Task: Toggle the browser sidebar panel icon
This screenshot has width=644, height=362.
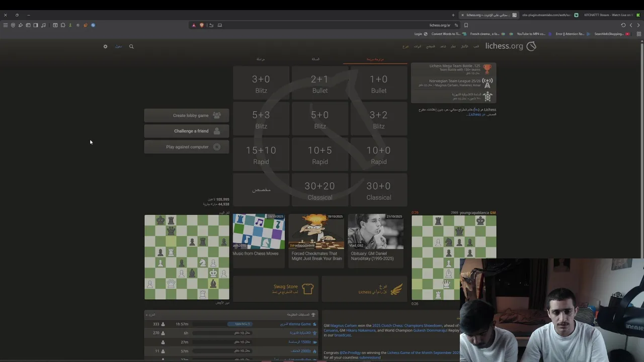Action: tap(36, 25)
